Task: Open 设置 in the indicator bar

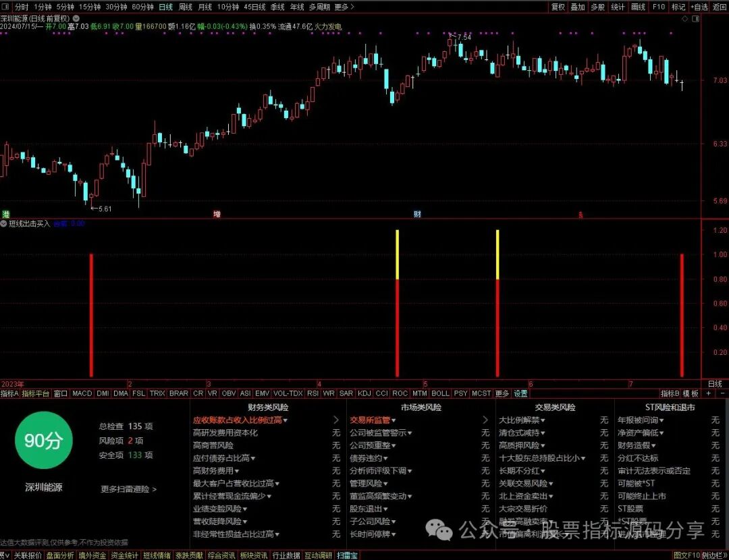Action: (x=520, y=393)
